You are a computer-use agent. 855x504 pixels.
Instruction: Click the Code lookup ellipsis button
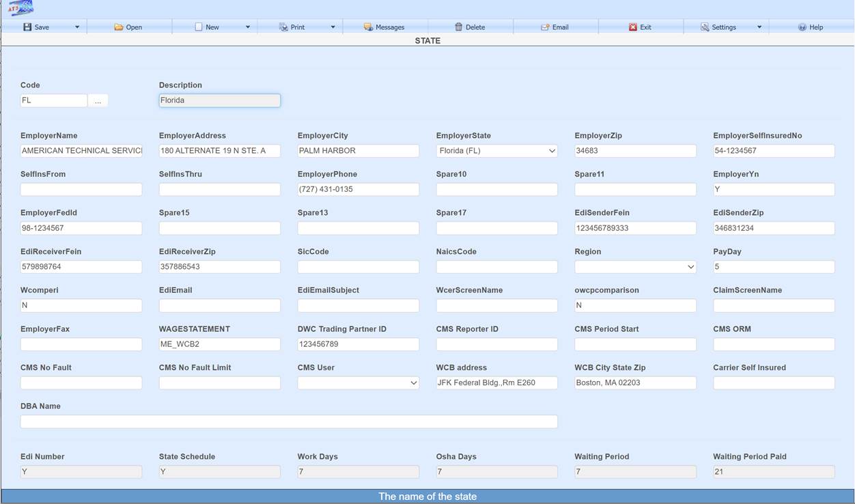coord(98,100)
